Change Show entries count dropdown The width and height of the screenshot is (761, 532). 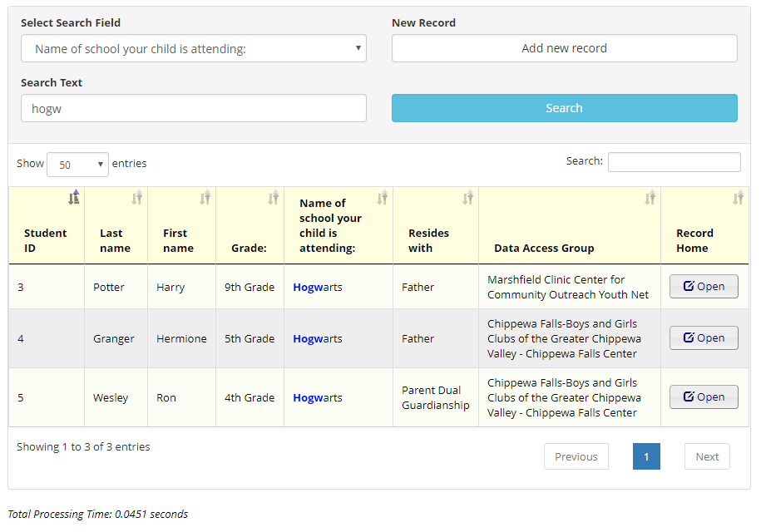(77, 165)
